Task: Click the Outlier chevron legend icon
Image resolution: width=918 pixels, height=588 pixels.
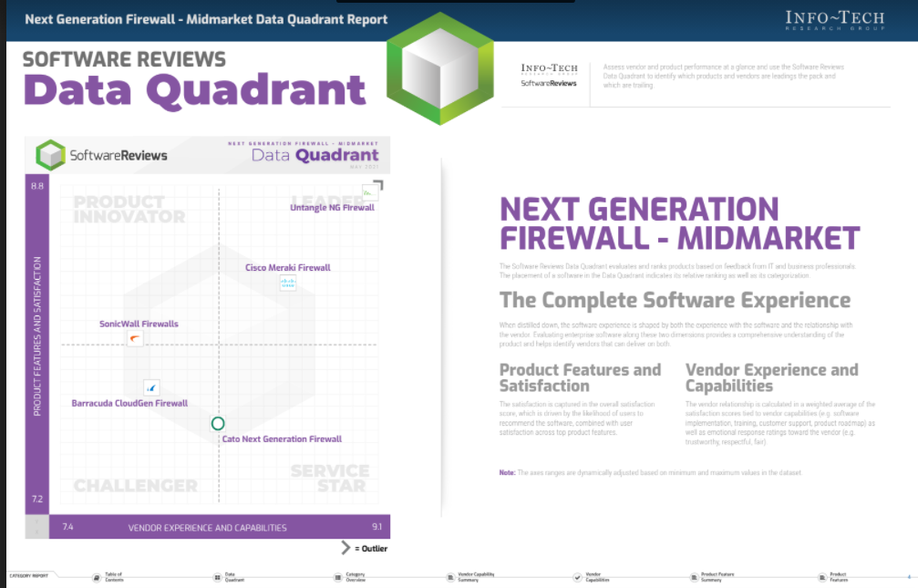Action: click(x=346, y=548)
